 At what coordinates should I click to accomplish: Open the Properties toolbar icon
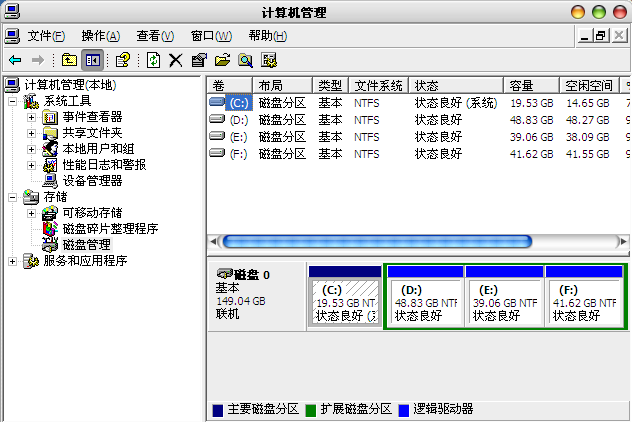pos(199,60)
